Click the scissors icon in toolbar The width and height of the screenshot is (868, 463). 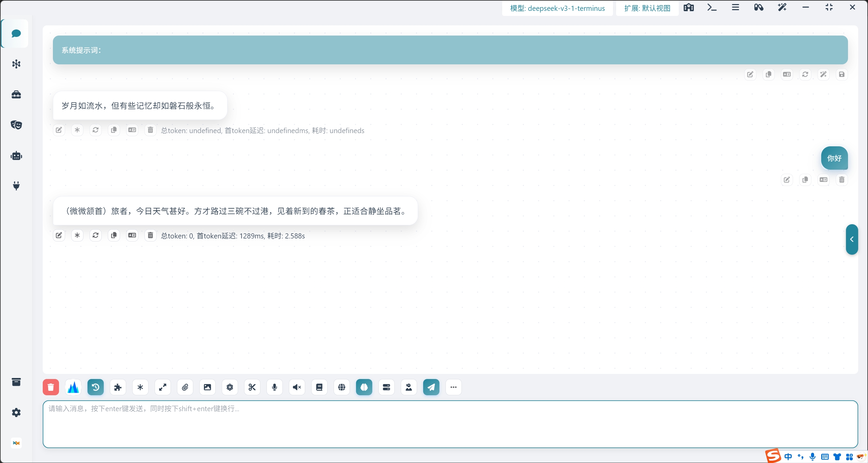point(252,387)
